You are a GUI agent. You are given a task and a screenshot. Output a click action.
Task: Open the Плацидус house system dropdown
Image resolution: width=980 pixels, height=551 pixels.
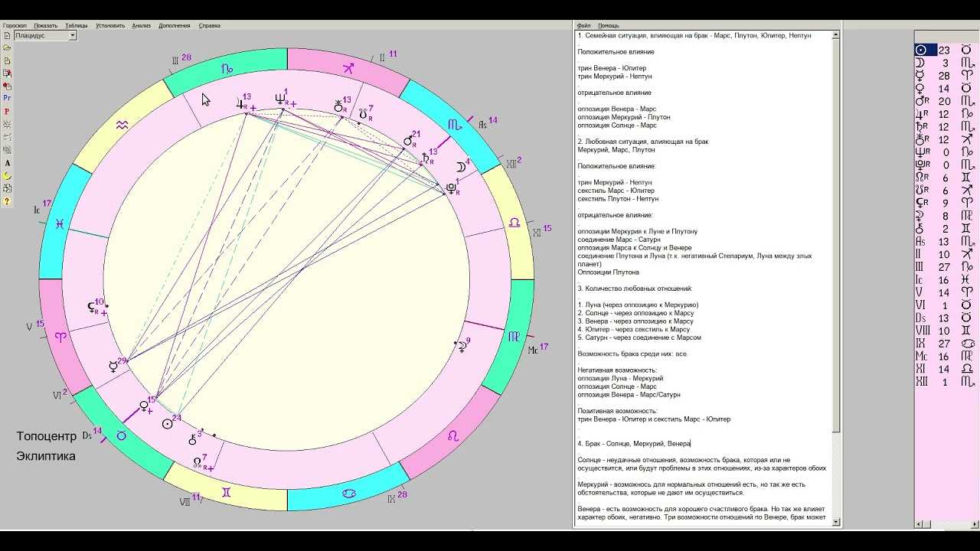[x=73, y=35]
